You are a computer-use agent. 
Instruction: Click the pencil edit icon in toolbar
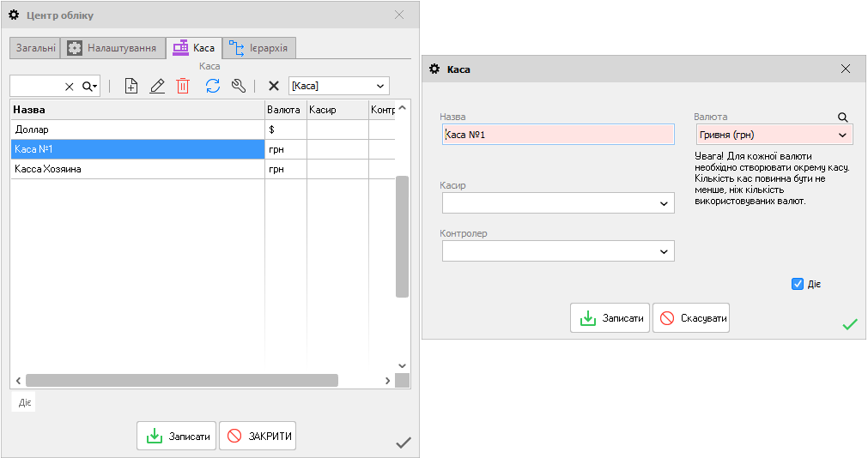point(157,86)
